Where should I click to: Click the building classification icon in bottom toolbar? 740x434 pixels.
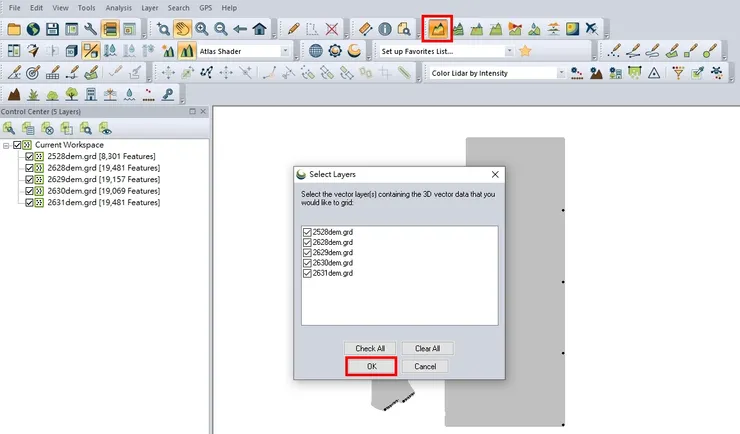point(91,95)
